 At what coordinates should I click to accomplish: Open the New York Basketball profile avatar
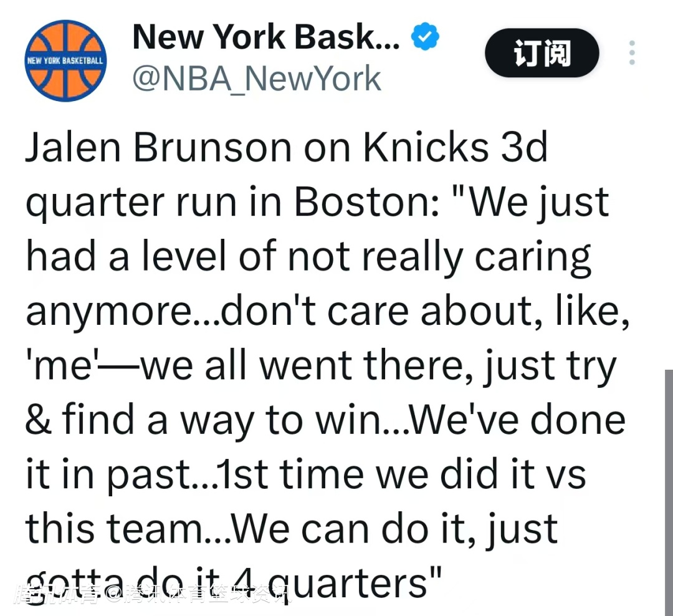point(65,60)
